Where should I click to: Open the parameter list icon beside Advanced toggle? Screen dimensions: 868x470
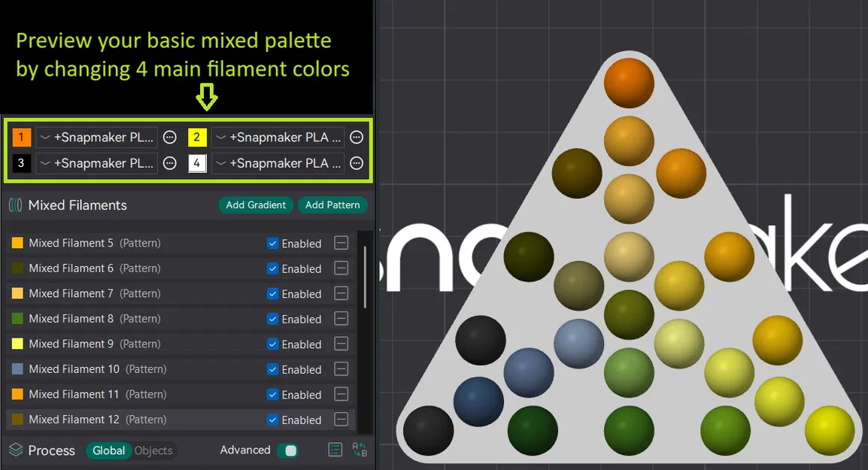pos(334,449)
